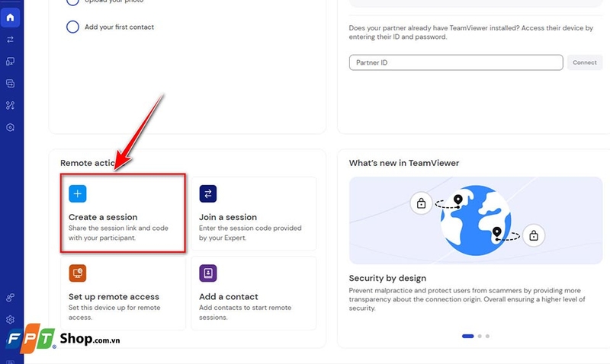
Task: Select the second carousel dot
Action: click(479, 336)
